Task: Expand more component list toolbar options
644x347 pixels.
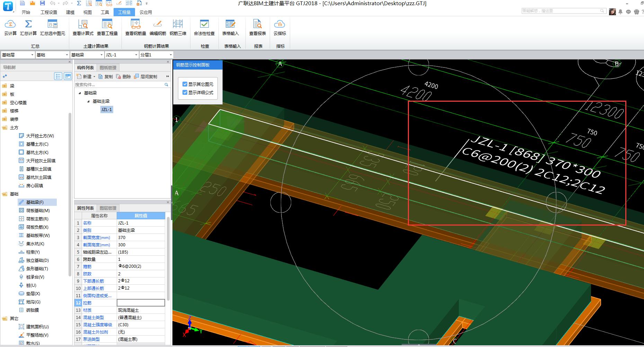Action: point(168,76)
